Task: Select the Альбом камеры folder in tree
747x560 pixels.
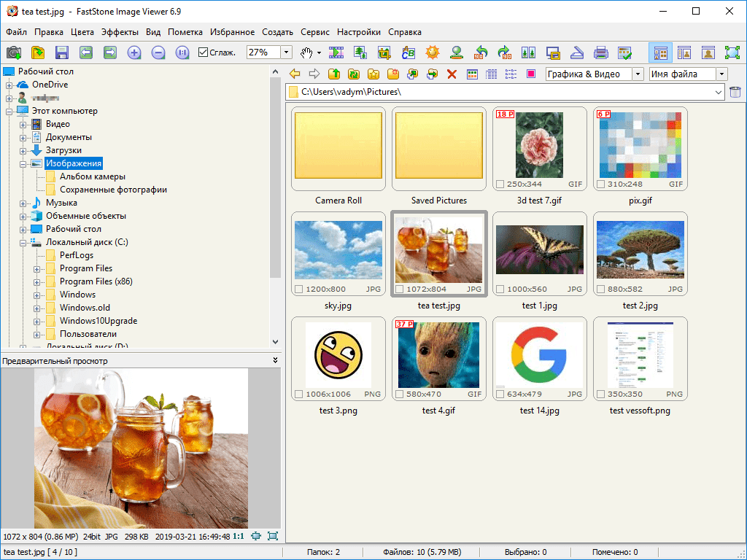Action: pyautogui.click(x=93, y=176)
